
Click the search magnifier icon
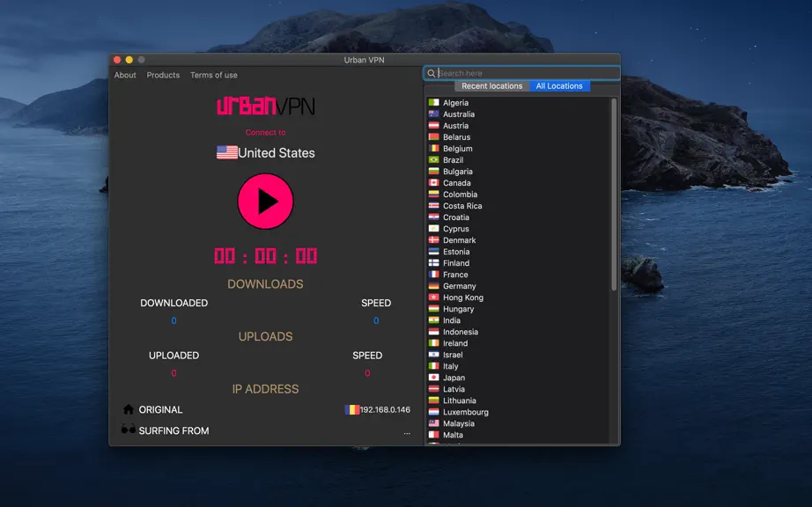click(431, 73)
